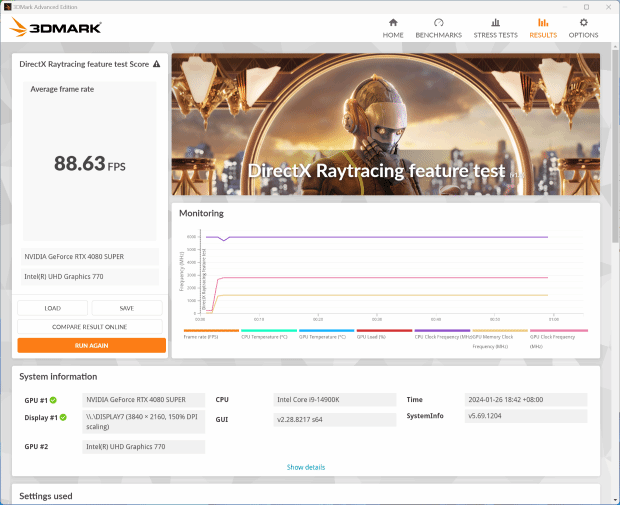Click GPU #1 green check icon
This screenshot has width=620, height=505.
(x=53, y=400)
